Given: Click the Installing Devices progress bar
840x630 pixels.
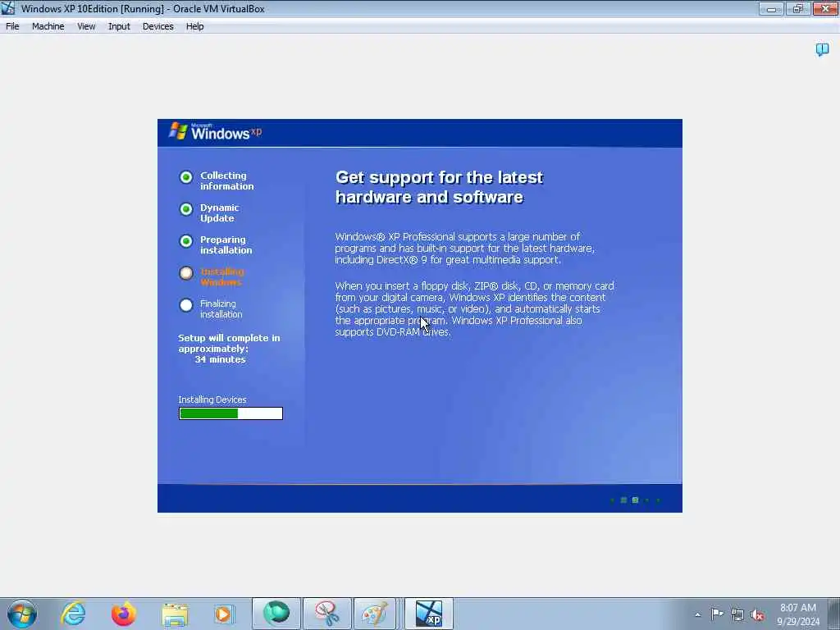Looking at the screenshot, I should 231,413.
